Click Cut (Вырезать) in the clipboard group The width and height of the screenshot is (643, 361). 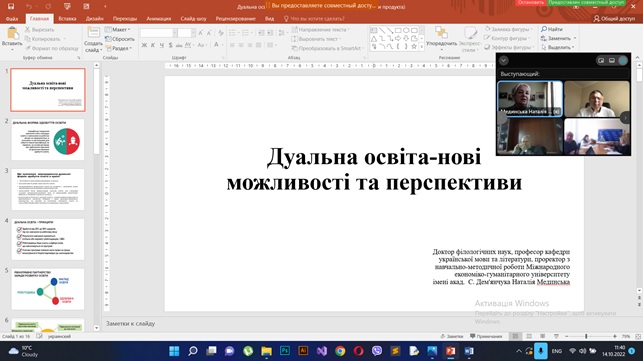39,30
